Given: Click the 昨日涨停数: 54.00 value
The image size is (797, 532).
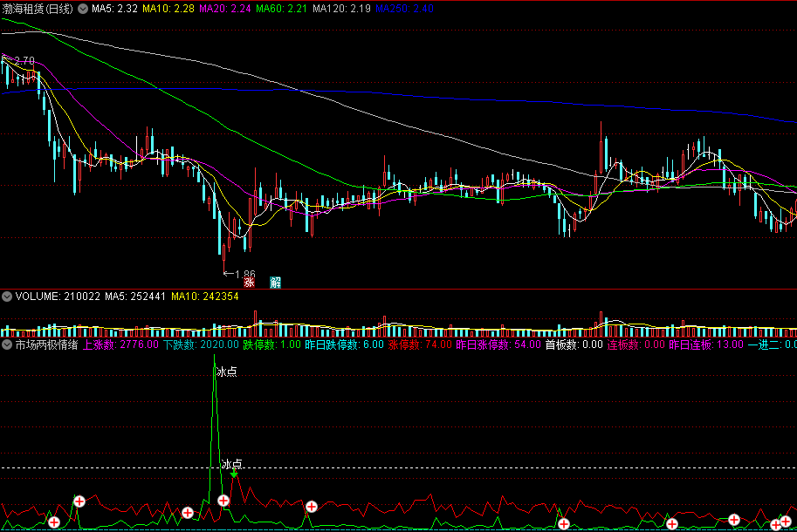Looking at the screenshot, I should (x=498, y=344).
